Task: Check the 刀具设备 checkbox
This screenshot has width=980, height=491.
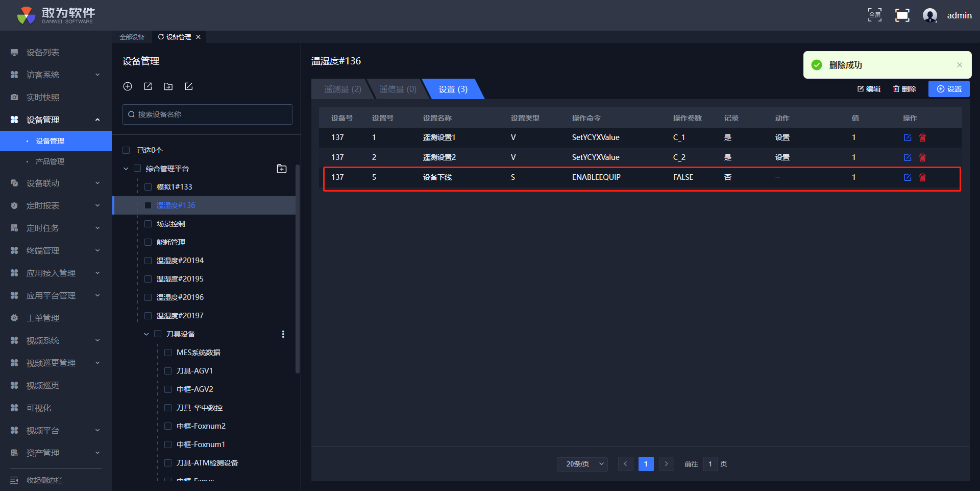Action: click(158, 334)
